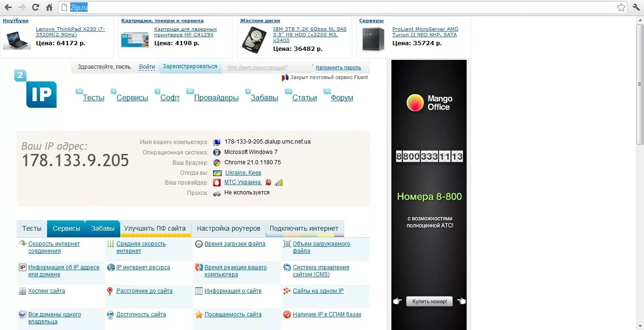Image resolution: width=644 pixels, height=330 pixels.
Task: Open the 'Ukraine, Киев' location link
Action: [243, 173]
